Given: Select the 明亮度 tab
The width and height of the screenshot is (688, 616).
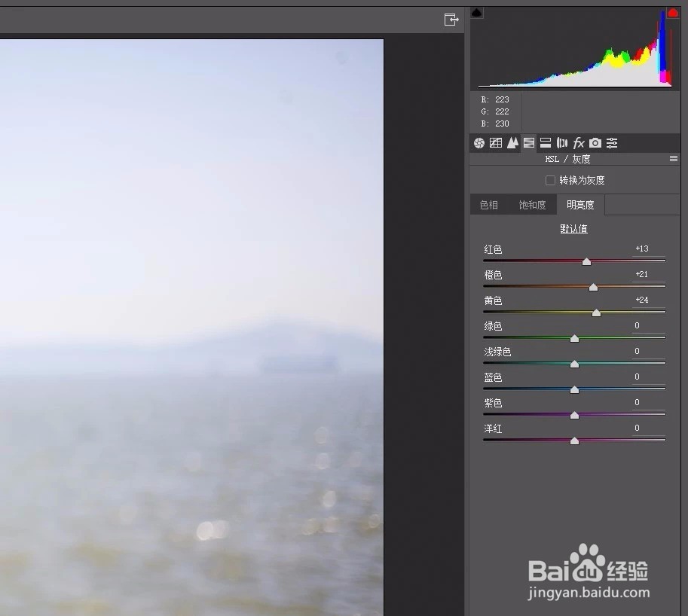Looking at the screenshot, I should 580,205.
